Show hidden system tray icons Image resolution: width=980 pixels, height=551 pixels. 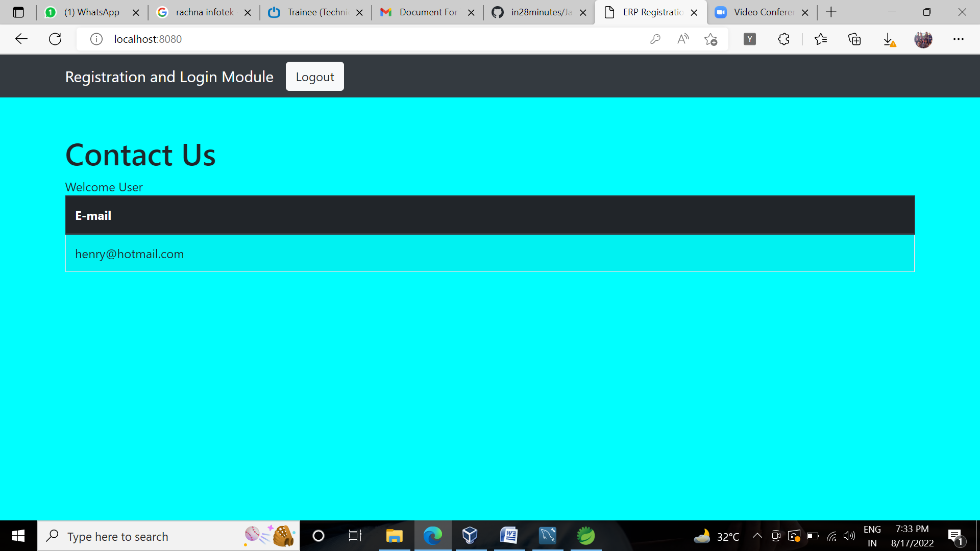(757, 536)
